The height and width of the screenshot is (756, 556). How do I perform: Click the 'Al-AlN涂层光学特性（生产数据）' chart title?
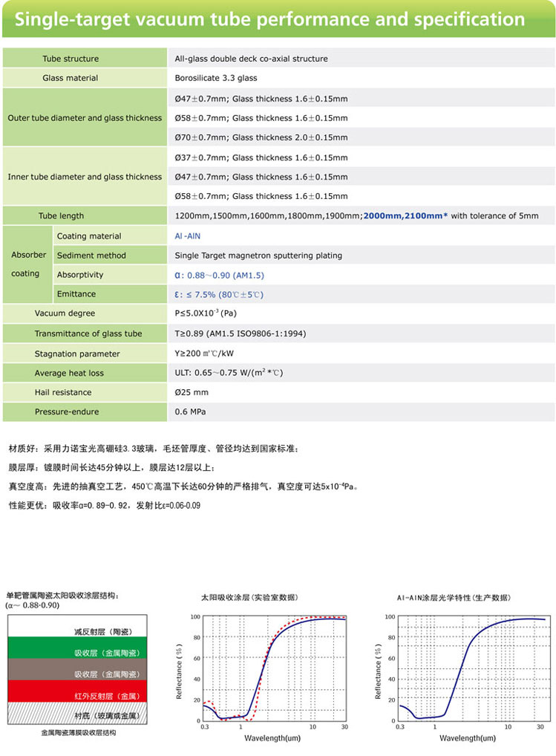click(x=454, y=597)
